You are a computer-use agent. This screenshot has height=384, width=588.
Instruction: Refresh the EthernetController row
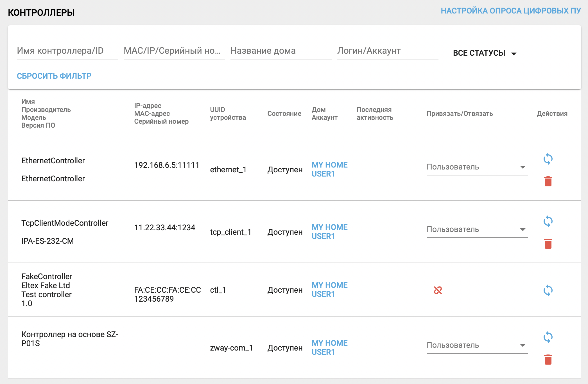pyautogui.click(x=548, y=159)
